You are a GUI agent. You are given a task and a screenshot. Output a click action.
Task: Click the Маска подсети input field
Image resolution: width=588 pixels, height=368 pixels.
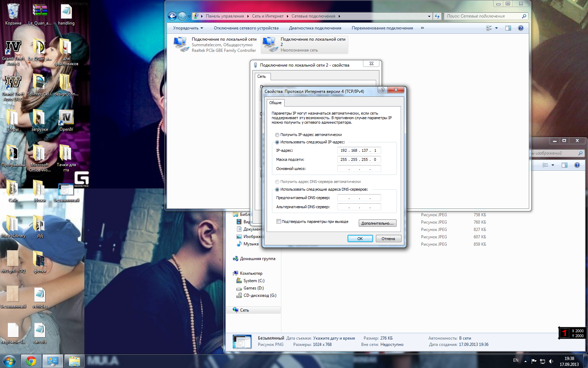[359, 159]
